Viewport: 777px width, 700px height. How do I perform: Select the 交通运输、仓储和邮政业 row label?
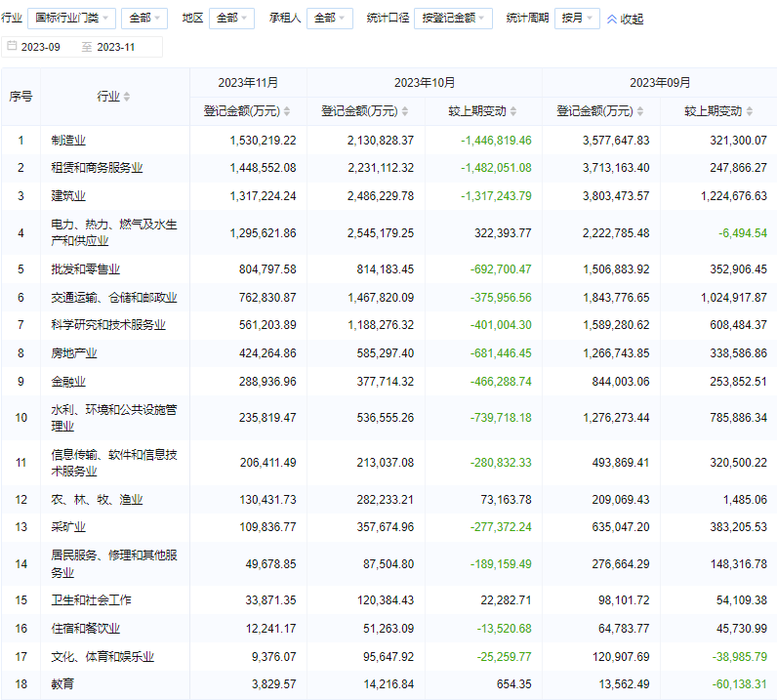click(x=114, y=298)
